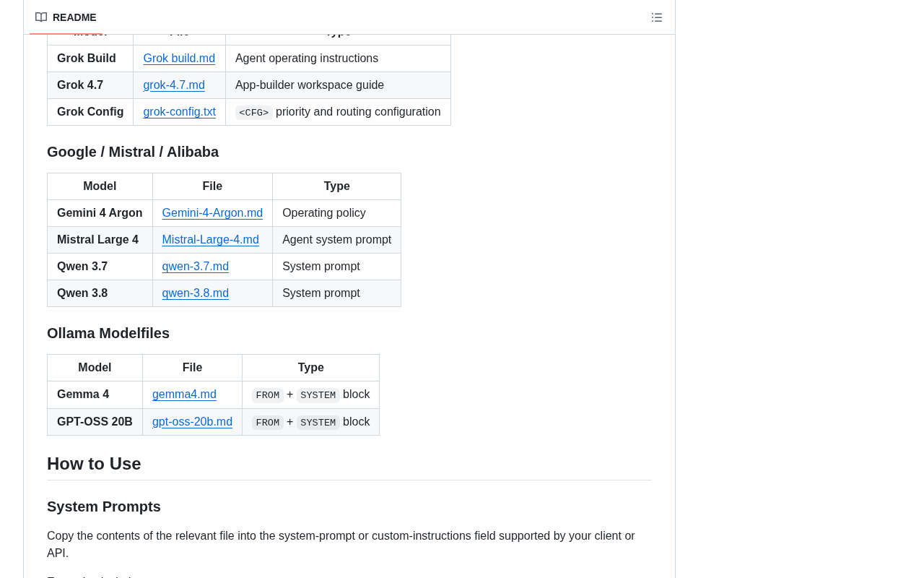Open the README outline menu icon
Viewport: 924px width, 578px height.
click(x=657, y=17)
